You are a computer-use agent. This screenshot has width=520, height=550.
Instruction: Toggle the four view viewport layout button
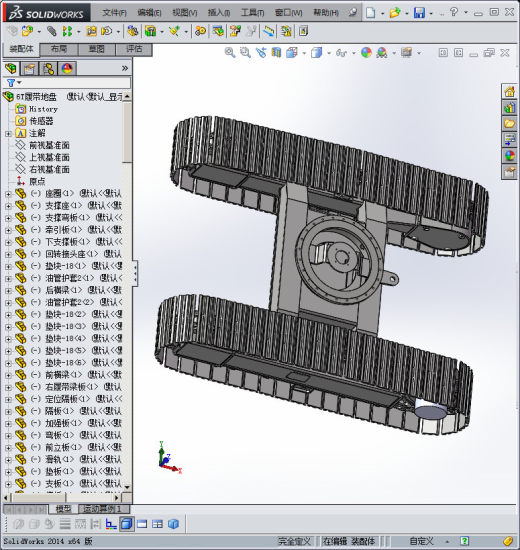(157, 524)
